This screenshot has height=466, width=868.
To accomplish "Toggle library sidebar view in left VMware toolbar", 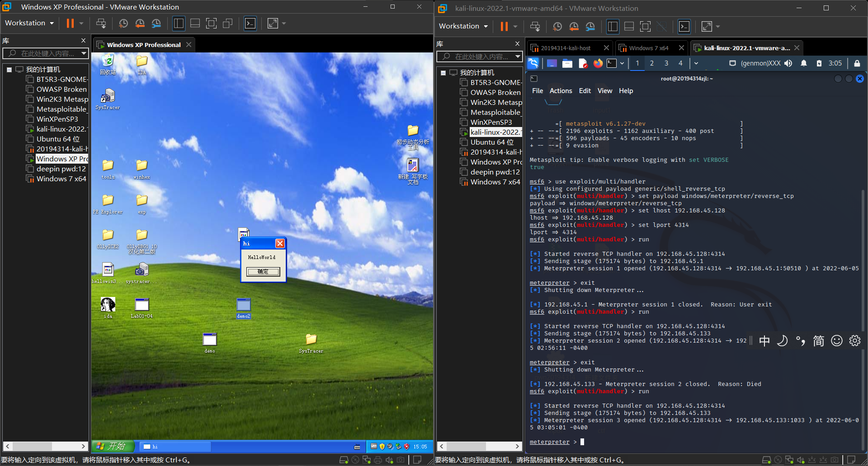I will (179, 23).
